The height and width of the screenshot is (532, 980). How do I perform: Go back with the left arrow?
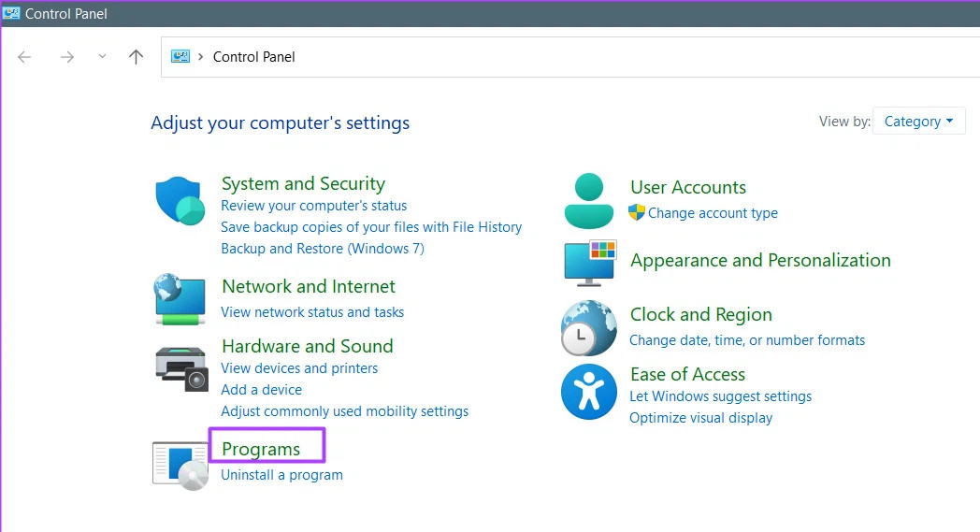click(24, 58)
